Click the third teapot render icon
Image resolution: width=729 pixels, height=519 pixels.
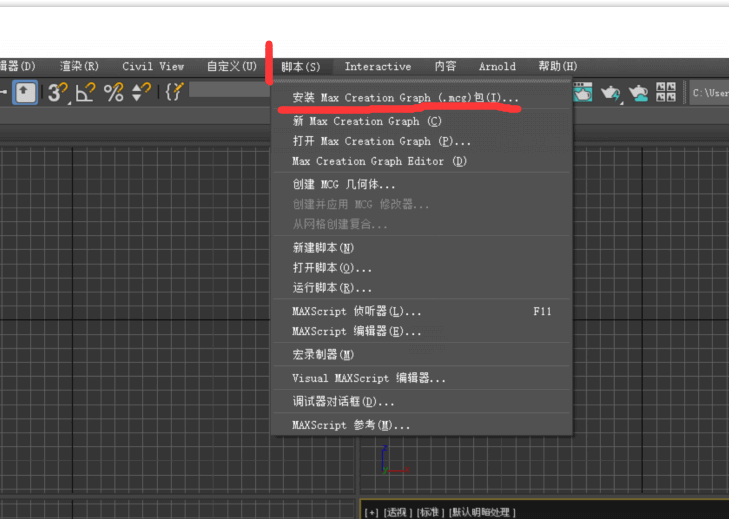pos(638,93)
